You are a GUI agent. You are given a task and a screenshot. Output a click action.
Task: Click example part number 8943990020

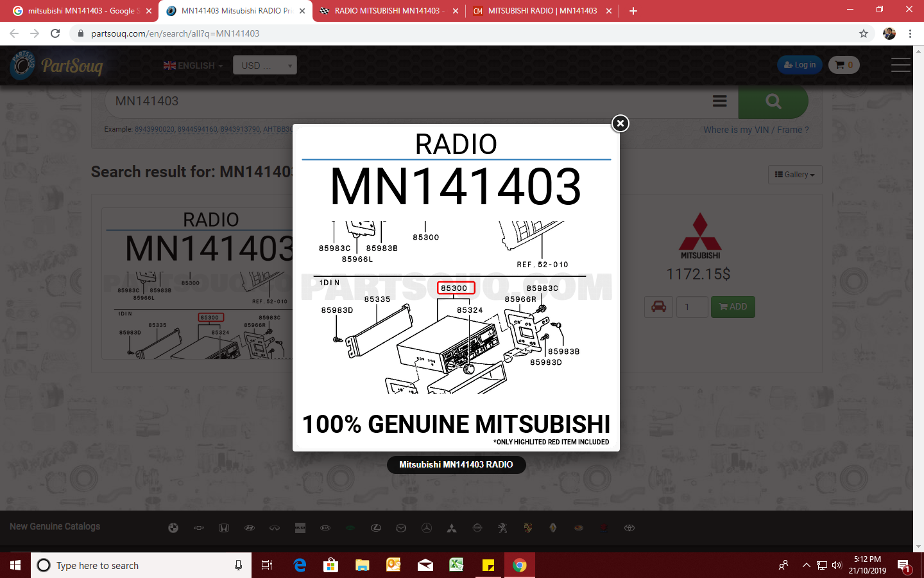[154, 130]
